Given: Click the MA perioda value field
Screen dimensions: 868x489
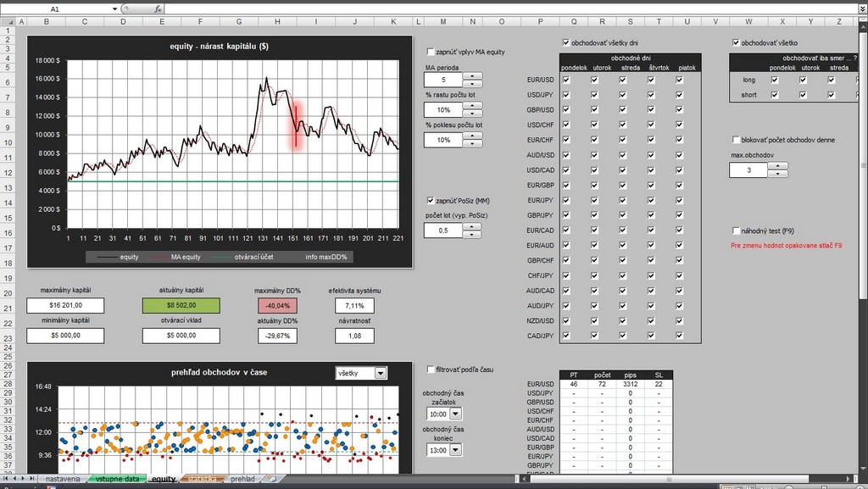Looking at the screenshot, I should [x=443, y=80].
